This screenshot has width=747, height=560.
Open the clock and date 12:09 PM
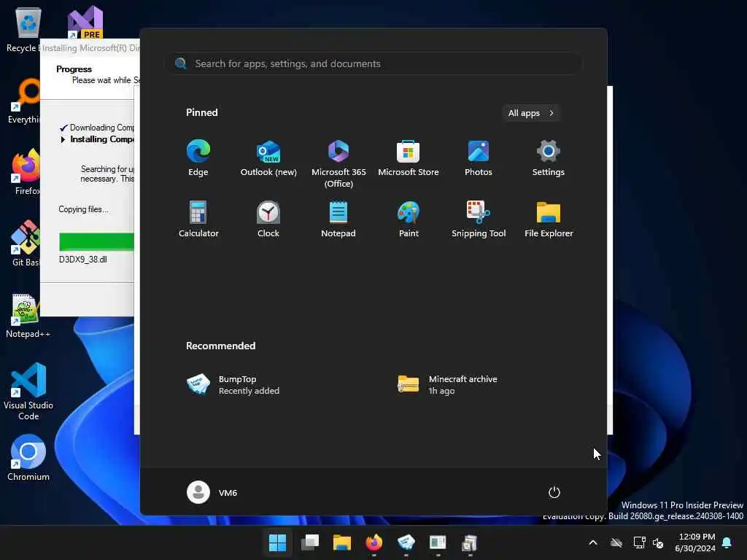[x=695, y=542]
